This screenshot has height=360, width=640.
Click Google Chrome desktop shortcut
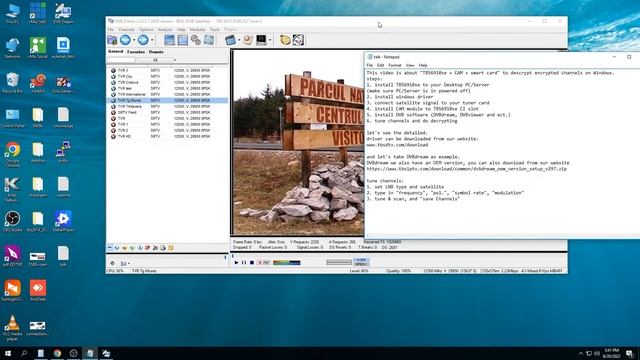pyautogui.click(x=12, y=153)
